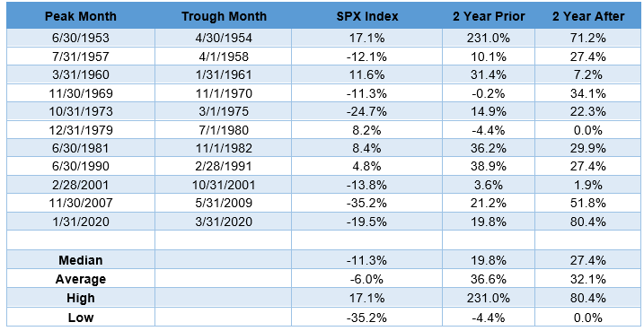The image size is (644, 331).
Task: Click the 2 Year After header
Action: click(x=587, y=16)
